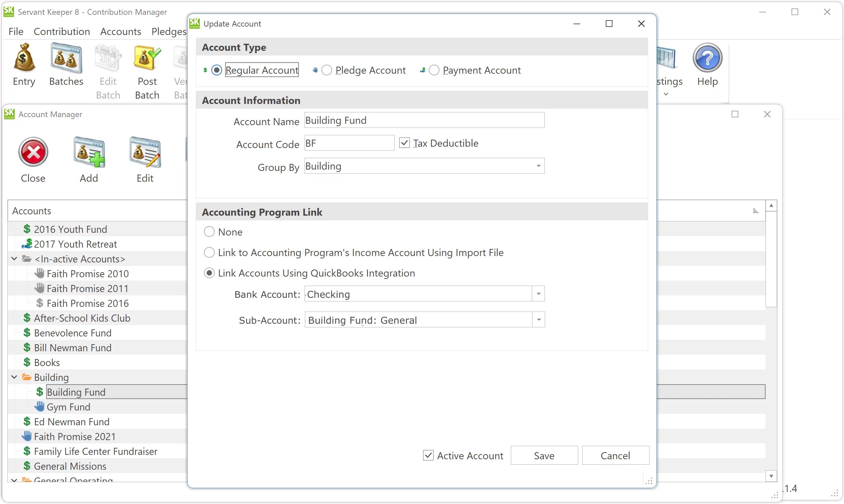844x504 pixels.
Task: Collapse the Building folder in the tree
Action: 14,377
